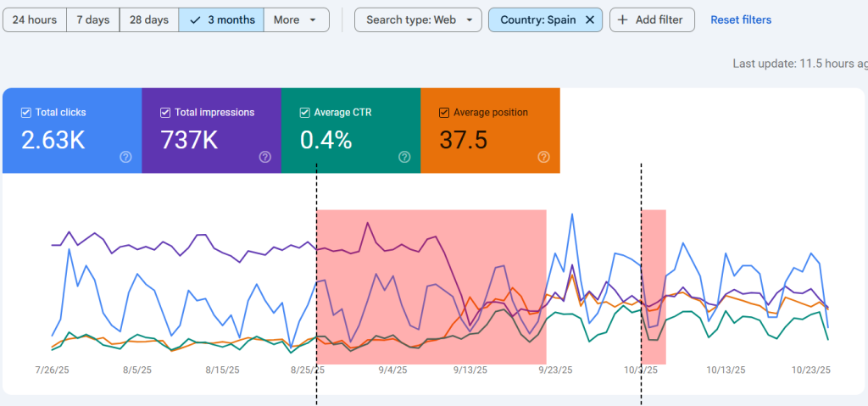Click help icon on Average CTR card

[404, 157]
